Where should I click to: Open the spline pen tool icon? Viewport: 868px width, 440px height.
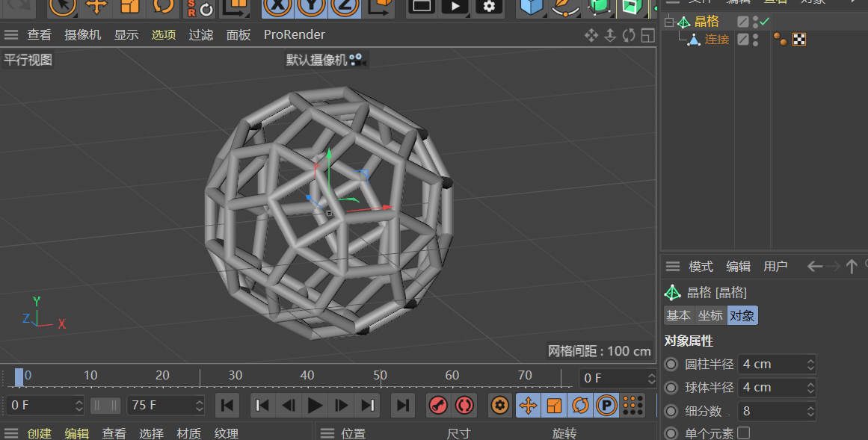tap(564, 7)
